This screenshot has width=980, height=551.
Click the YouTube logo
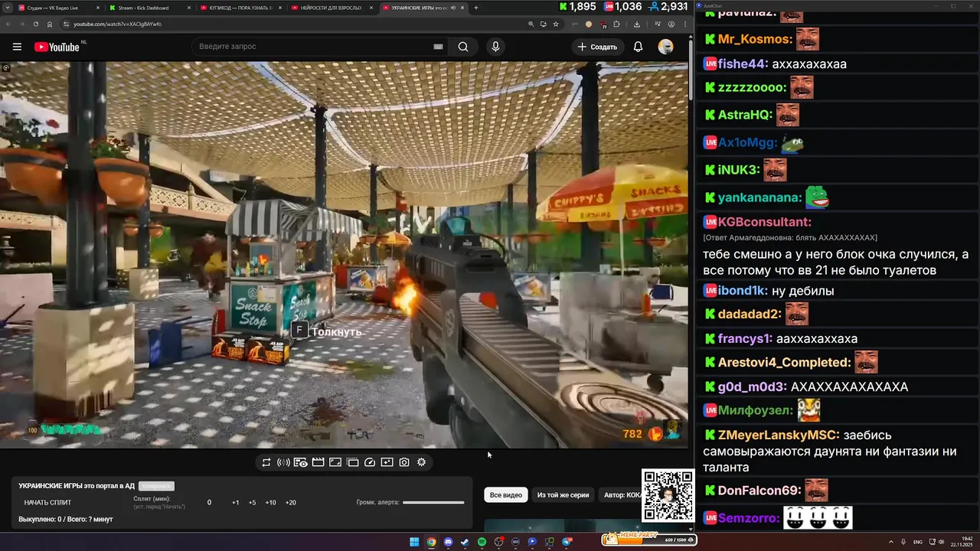(x=57, y=47)
